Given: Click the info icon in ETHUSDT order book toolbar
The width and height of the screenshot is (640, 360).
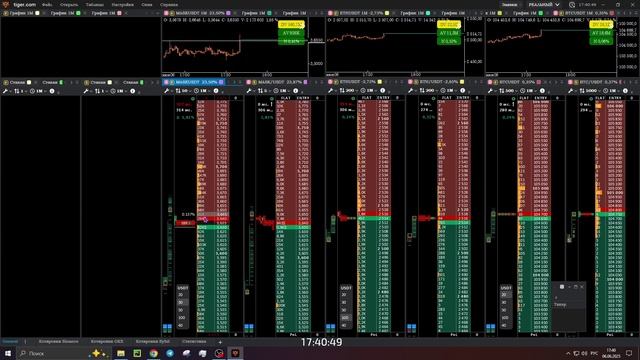Looking at the screenshot, I should click(x=382, y=91).
